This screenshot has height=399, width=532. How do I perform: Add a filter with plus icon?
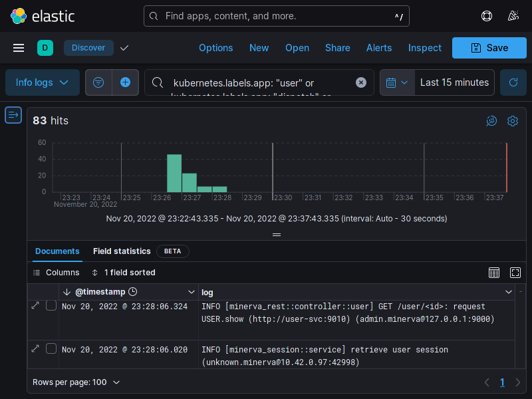(126, 82)
